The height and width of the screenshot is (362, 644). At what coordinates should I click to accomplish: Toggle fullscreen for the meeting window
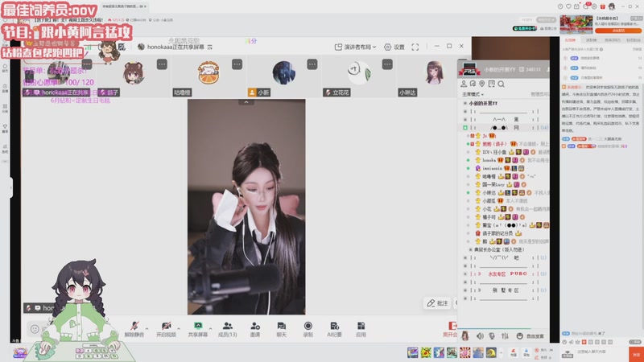(415, 47)
